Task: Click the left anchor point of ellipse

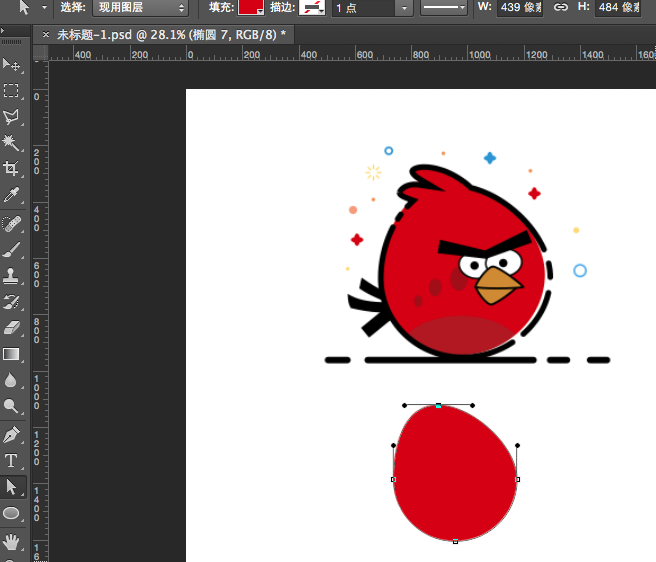Action: [393, 480]
